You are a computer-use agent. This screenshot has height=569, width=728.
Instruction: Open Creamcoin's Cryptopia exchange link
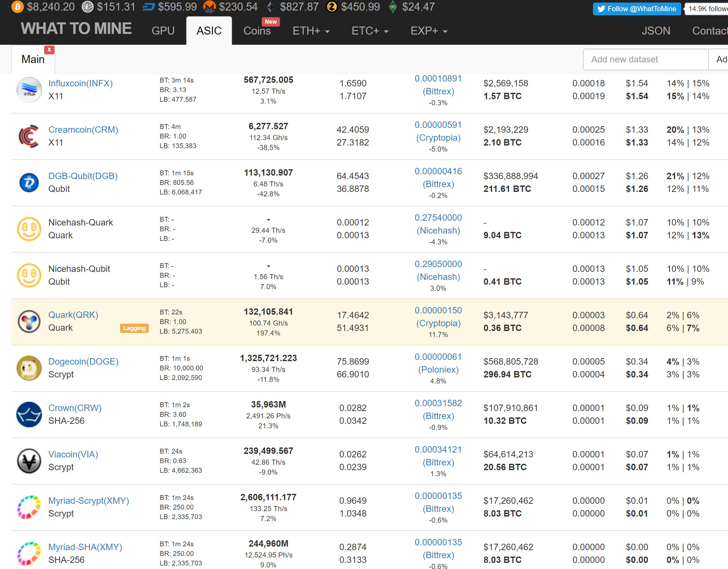point(438,138)
